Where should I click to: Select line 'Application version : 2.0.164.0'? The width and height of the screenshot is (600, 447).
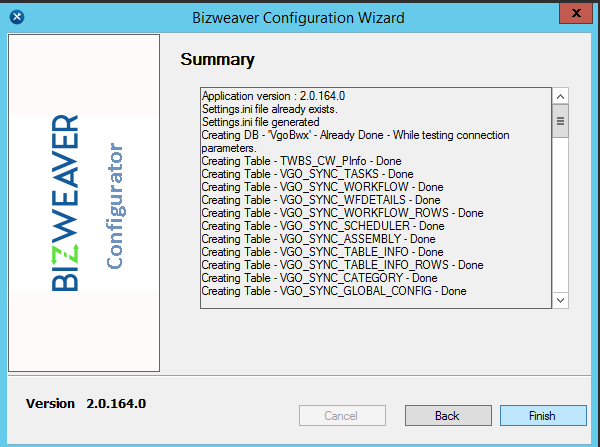273,96
